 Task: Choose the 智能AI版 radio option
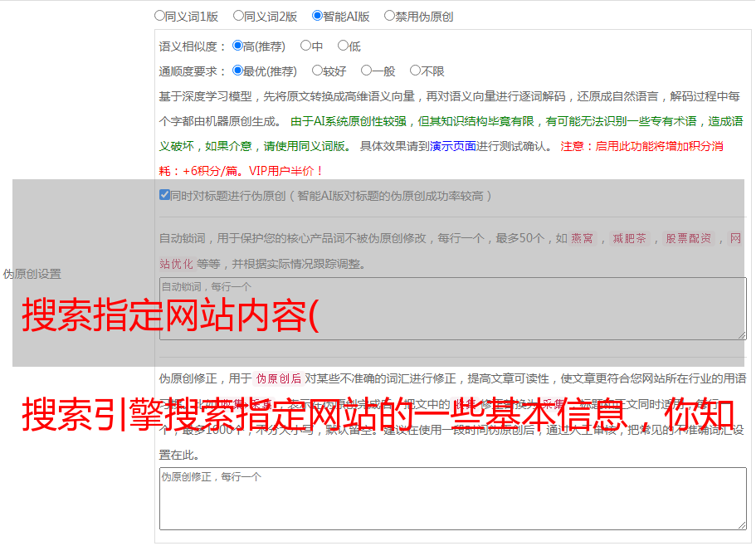(x=317, y=16)
